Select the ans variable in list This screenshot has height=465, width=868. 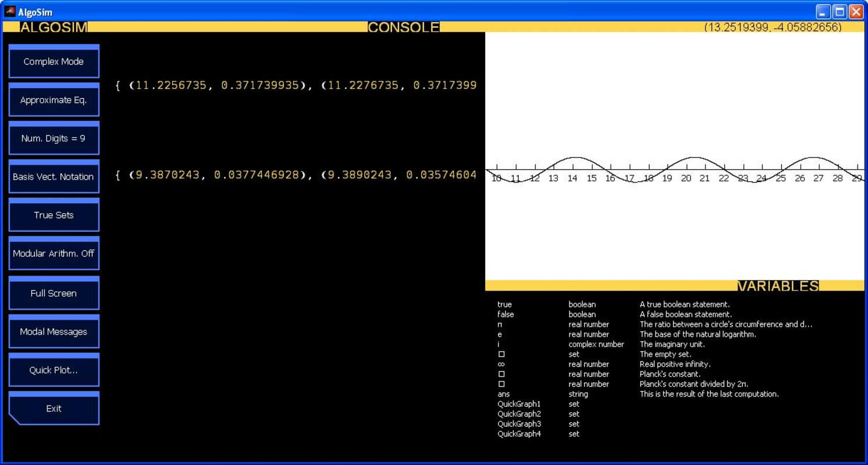pyautogui.click(x=504, y=394)
